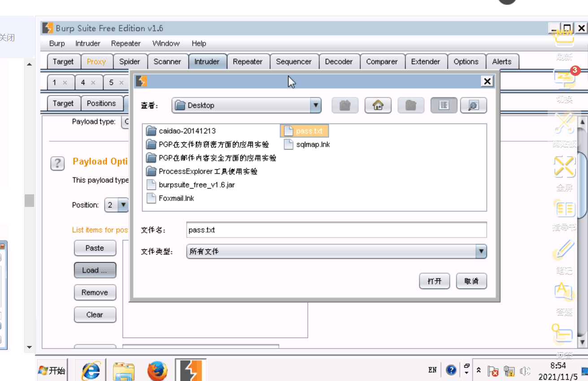Launch Firefox from taskbar
This screenshot has height=381, width=588.
157,371
